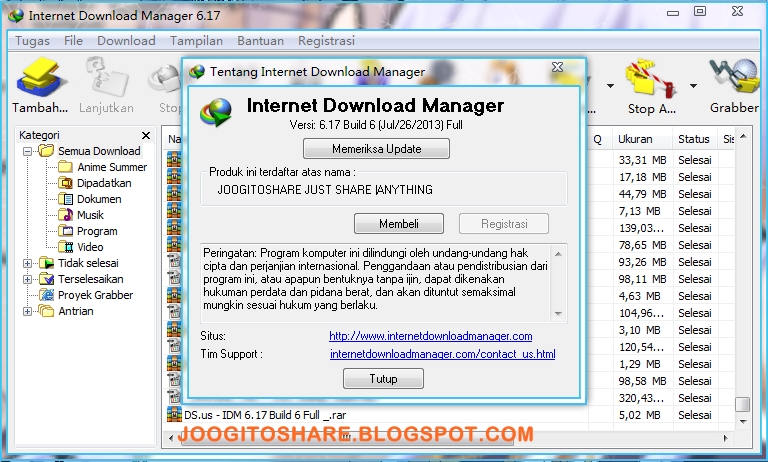The image size is (768, 462).
Task: Select the Video category icon
Action: [x=65, y=247]
